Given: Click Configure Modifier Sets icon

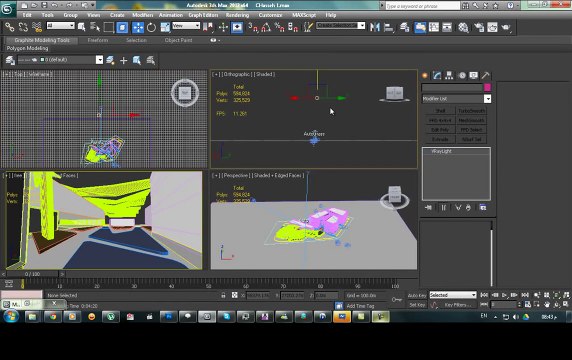Looking at the screenshot, I should (483, 208).
